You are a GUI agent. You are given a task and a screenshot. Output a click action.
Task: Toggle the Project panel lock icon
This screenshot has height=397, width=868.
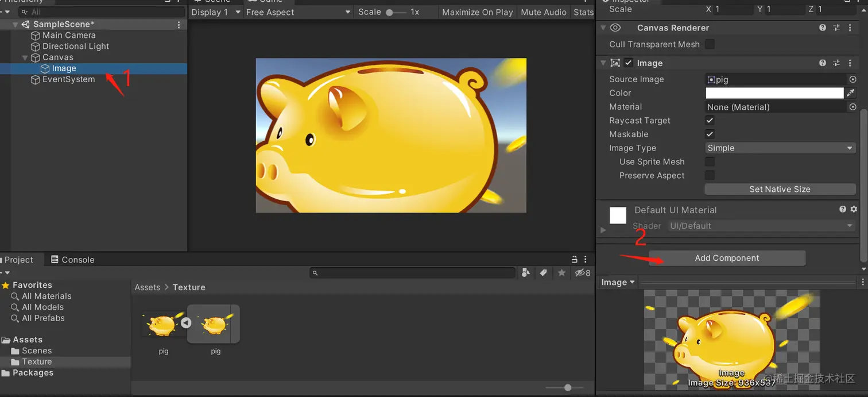(x=575, y=260)
